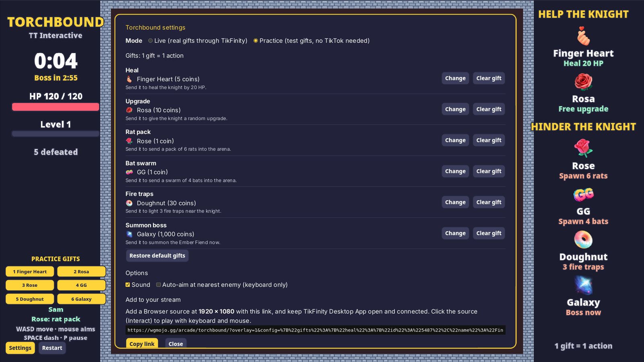Image resolution: width=644 pixels, height=362 pixels.
Task: Select Live mode radio button
Action: click(x=151, y=41)
